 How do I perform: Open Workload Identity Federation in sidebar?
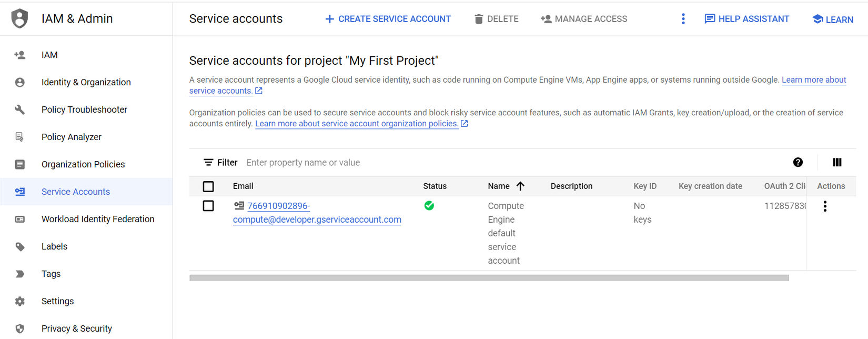[98, 219]
